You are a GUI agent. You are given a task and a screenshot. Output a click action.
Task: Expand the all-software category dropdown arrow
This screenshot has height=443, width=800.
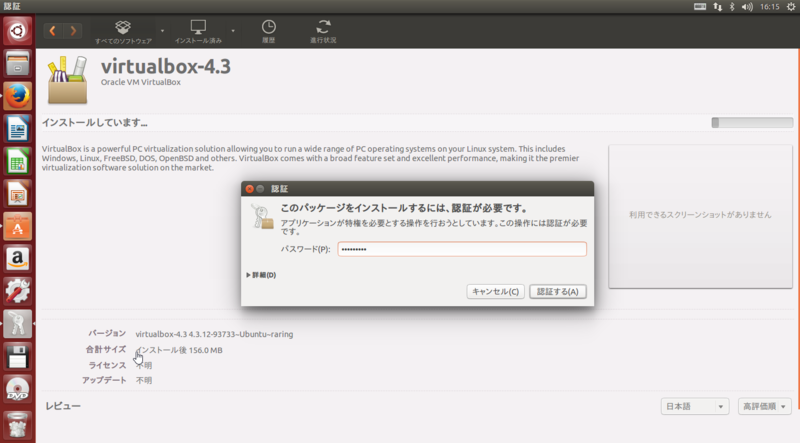click(162, 31)
